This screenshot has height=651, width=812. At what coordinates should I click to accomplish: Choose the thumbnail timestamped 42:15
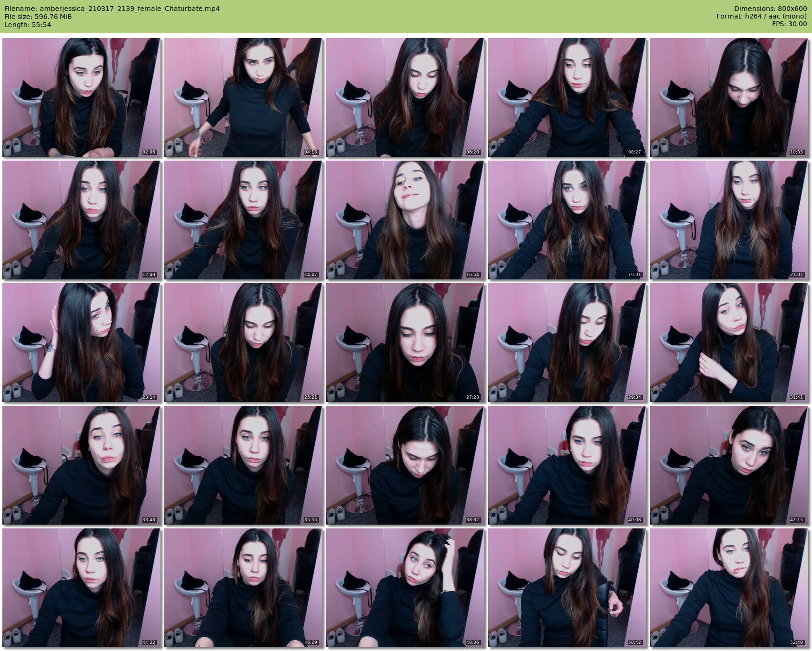pyautogui.click(x=729, y=465)
